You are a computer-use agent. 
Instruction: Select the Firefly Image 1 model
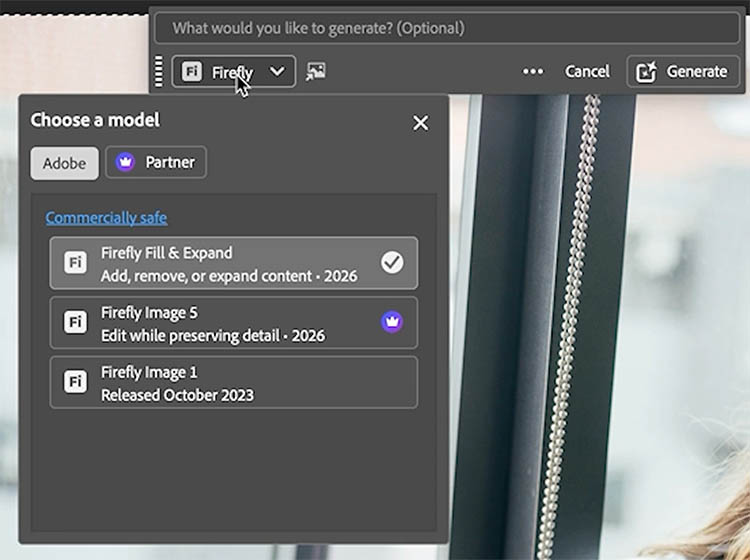click(x=233, y=382)
